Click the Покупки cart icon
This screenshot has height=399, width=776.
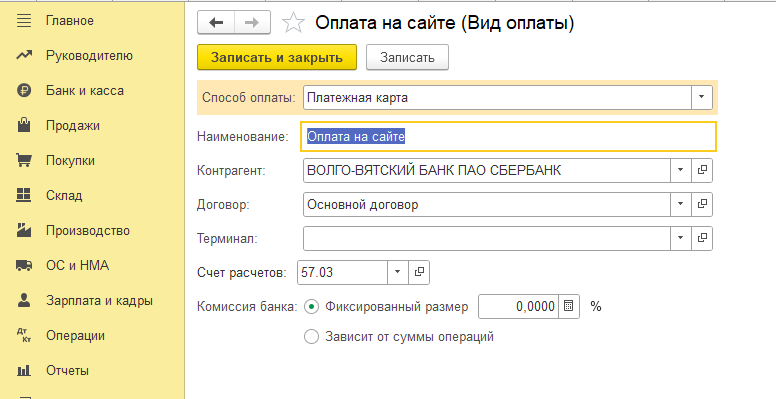[x=24, y=160]
